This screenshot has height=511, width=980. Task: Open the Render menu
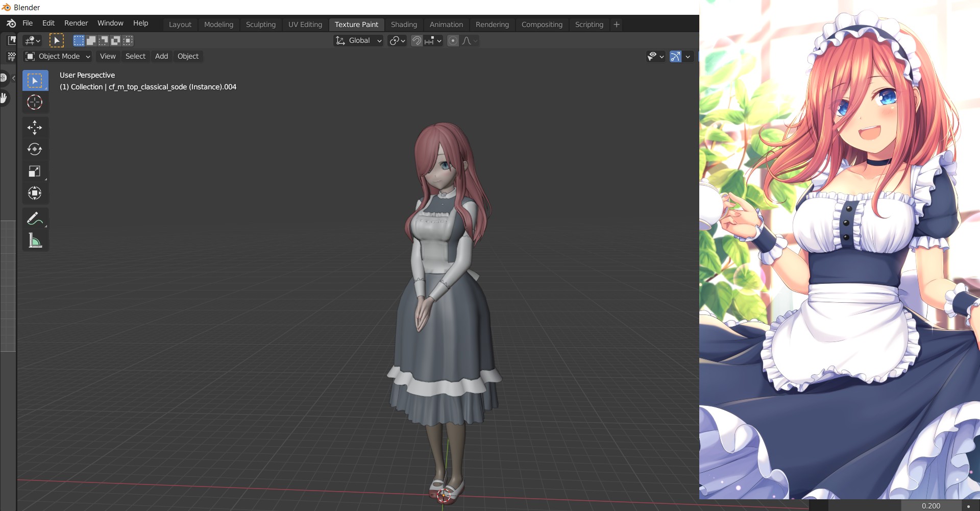click(76, 23)
